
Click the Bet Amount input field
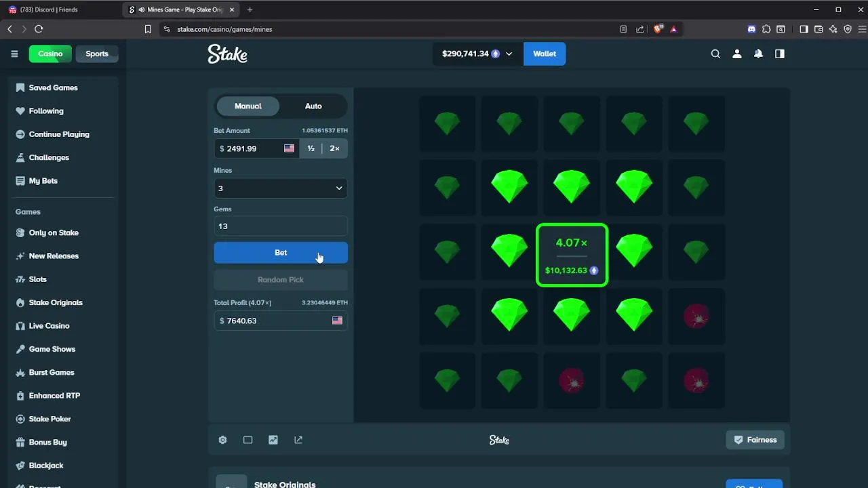[x=256, y=148]
